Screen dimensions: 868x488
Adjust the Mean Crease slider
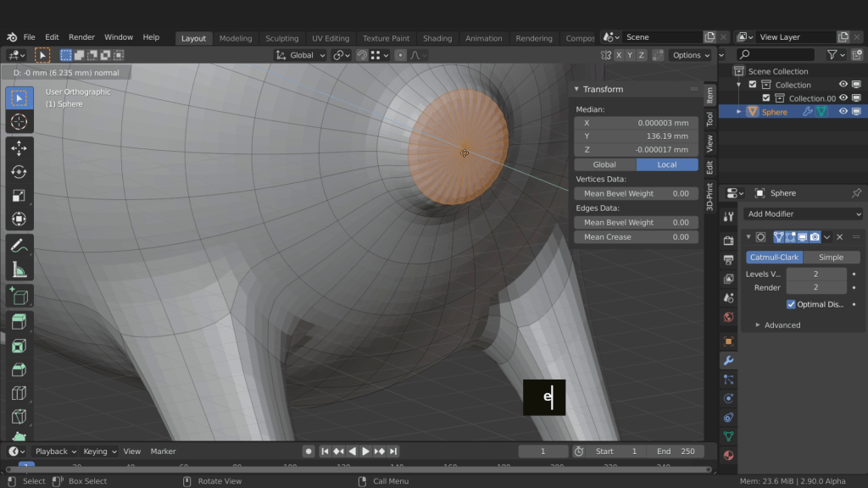coord(636,237)
